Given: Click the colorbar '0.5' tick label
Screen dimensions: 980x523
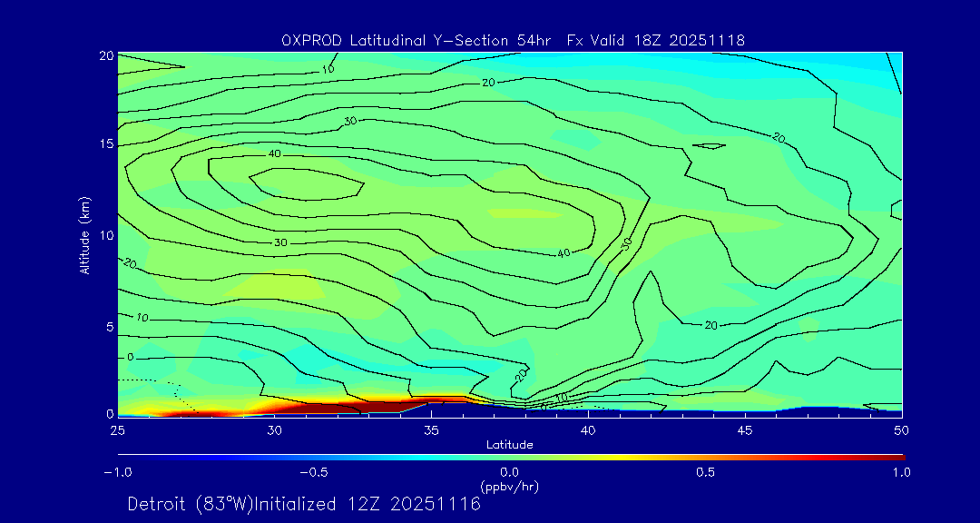Looking at the screenshot, I should (x=706, y=472).
